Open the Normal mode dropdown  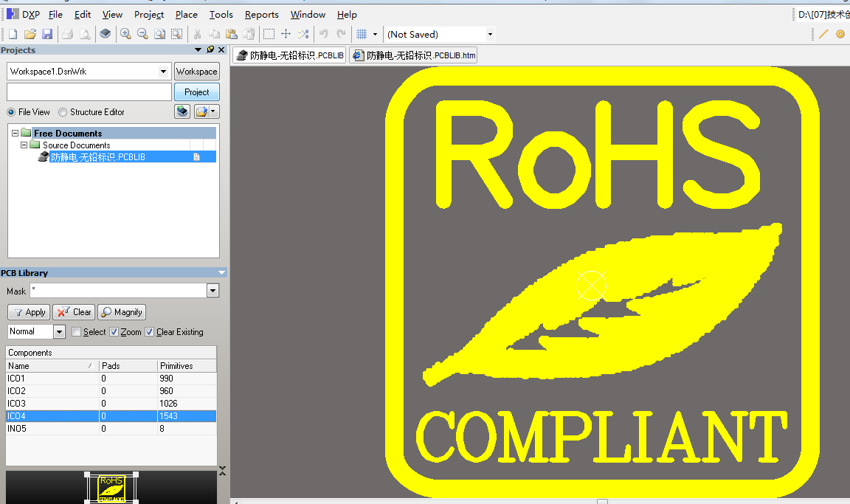coord(60,331)
